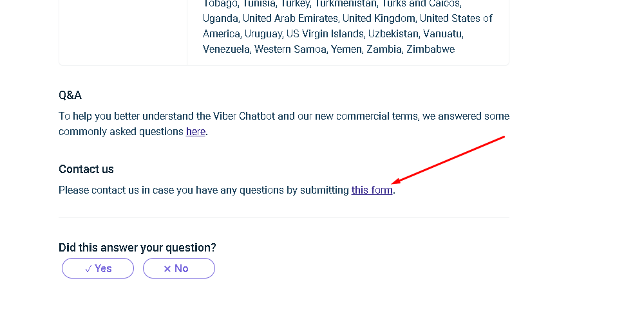Click the 'Western Samoa' country text
This screenshot has height=330, width=644.
[x=290, y=49]
